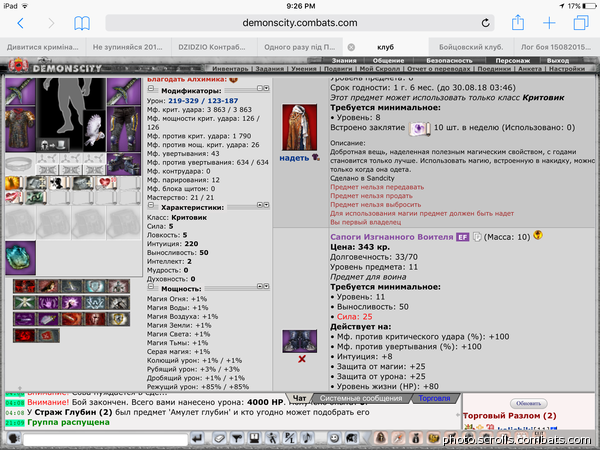Switch to Торговля chat tab
This screenshot has width=600, height=450.
click(x=434, y=398)
